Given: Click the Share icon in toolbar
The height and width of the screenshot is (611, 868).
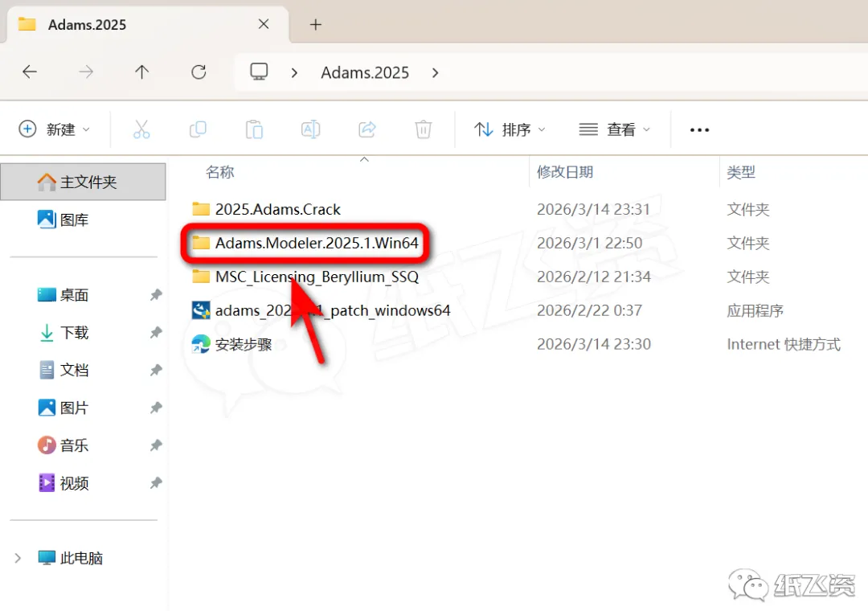Looking at the screenshot, I should 367,129.
